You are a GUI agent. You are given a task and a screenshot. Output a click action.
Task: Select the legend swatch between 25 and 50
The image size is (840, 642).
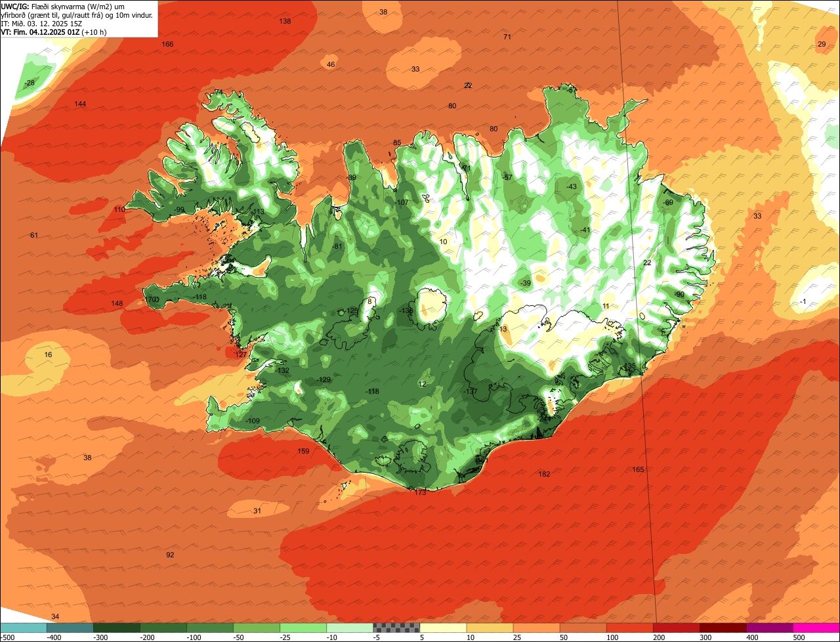(536, 628)
